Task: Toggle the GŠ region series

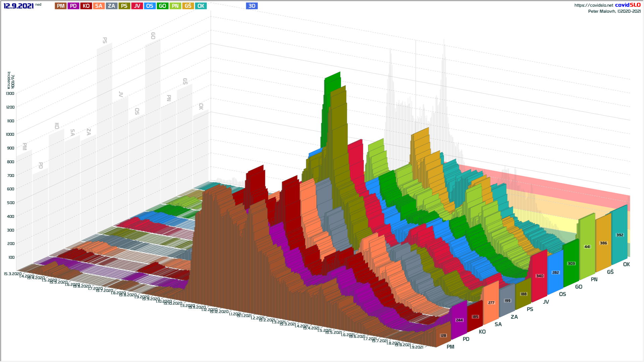Action: [188, 6]
